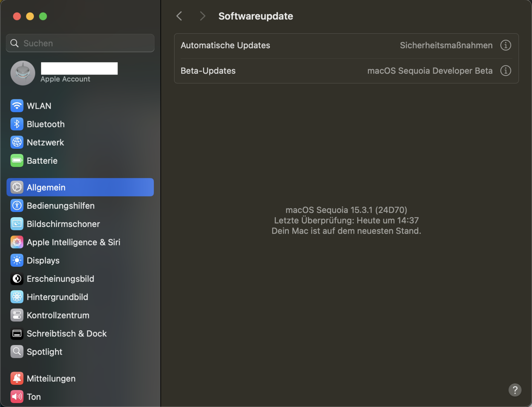Select Ton in the sidebar
This screenshot has width=532, height=407.
(x=80, y=397)
